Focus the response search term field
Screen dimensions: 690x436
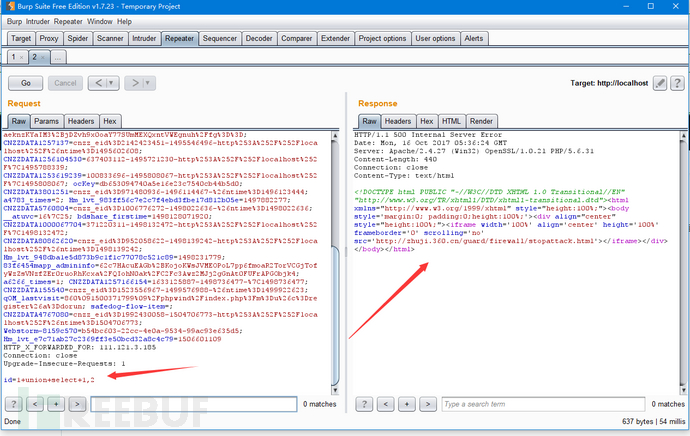pyautogui.click(x=543, y=404)
